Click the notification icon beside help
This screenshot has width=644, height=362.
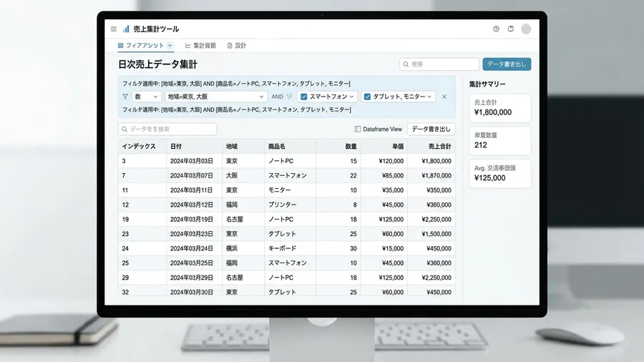(x=510, y=29)
